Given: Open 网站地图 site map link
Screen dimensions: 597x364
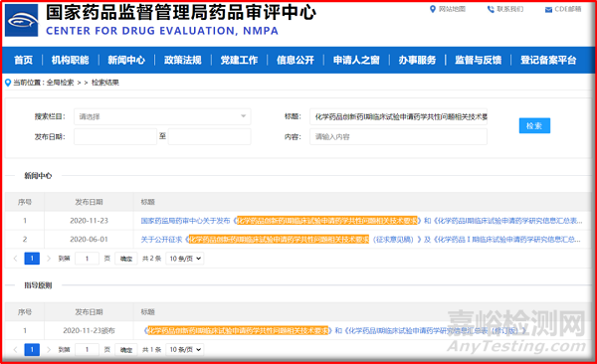Looking at the screenshot, I should pos(452,9).
